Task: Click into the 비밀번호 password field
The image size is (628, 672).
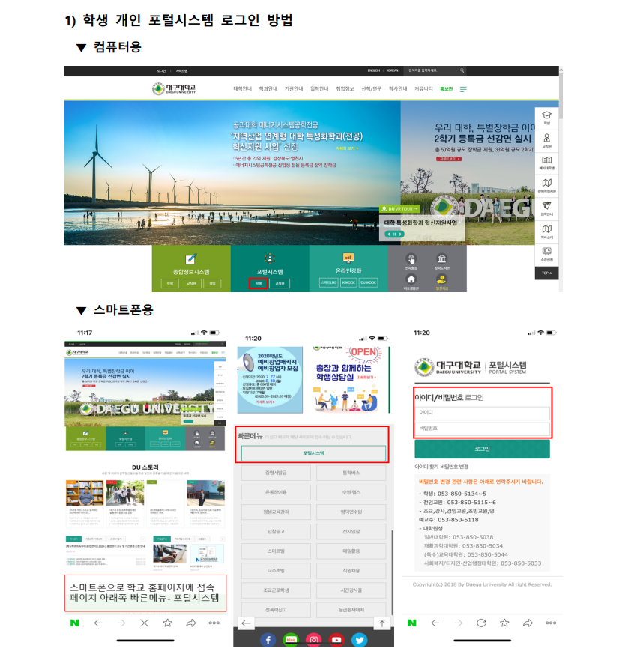Action: point(483,428)
